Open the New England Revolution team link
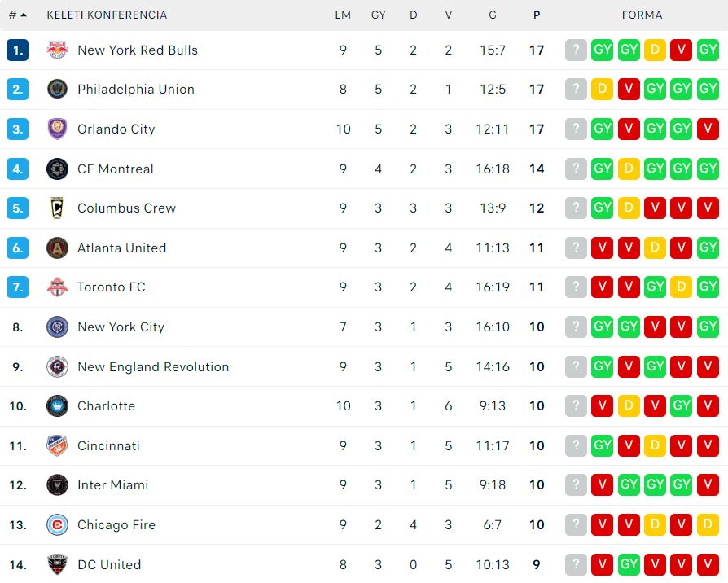The width and height of the screenshot is (728, 583). click(x=153, y=366)
